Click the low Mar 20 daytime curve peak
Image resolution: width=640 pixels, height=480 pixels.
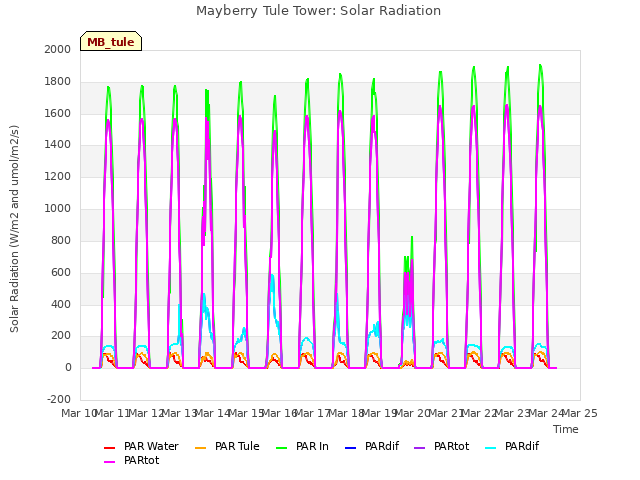tap(412, 238)
